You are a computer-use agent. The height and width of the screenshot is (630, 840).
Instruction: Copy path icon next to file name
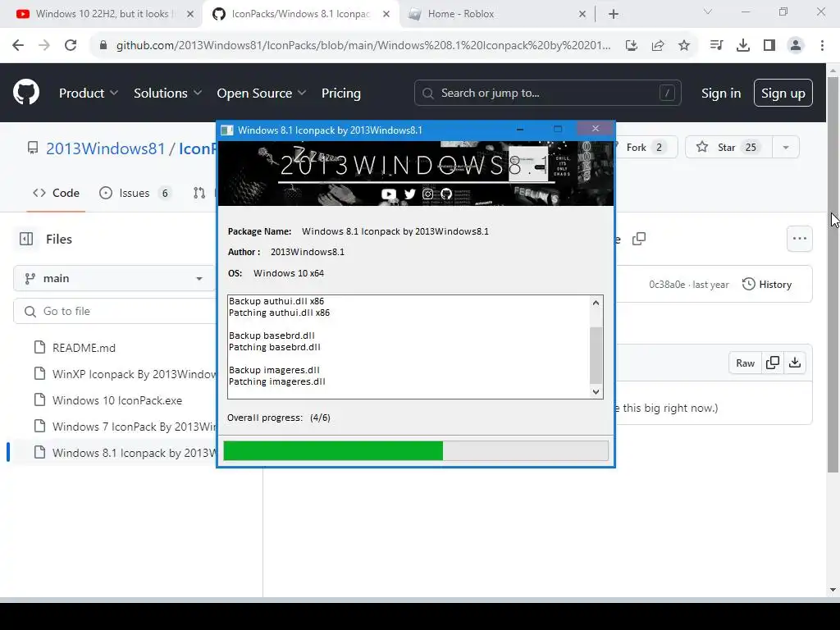(x=638, y=239)
